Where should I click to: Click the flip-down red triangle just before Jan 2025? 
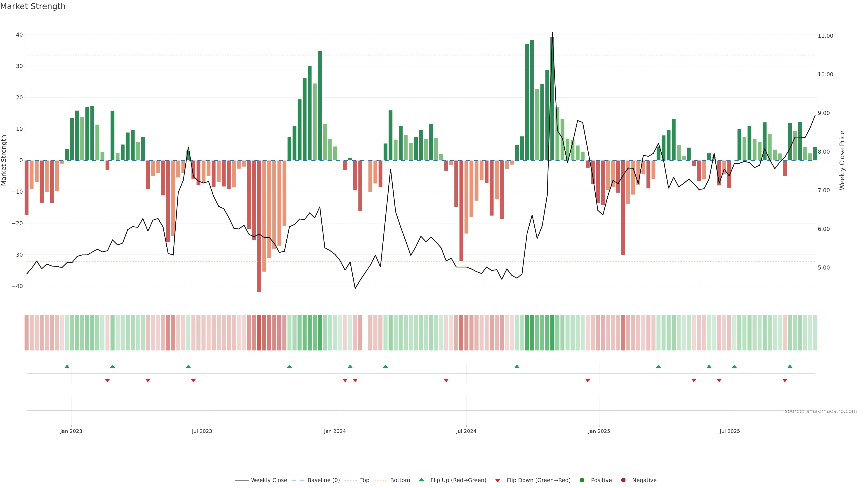[588, 380]
